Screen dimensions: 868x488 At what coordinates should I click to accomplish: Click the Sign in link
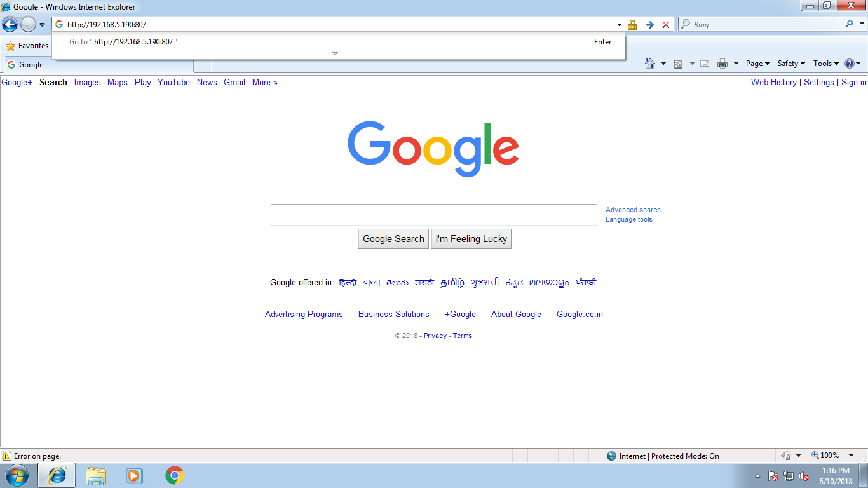point(854,82)
